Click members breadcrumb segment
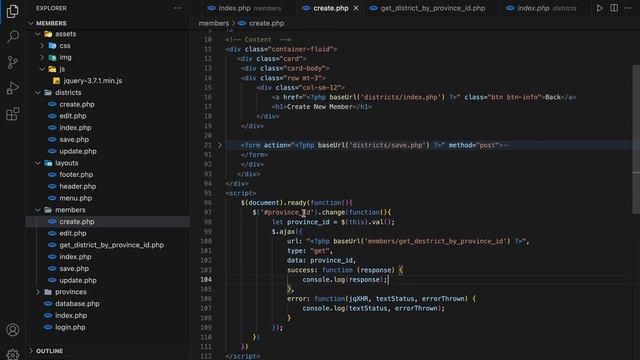640x360 pixels. click(x=213, y=23)
